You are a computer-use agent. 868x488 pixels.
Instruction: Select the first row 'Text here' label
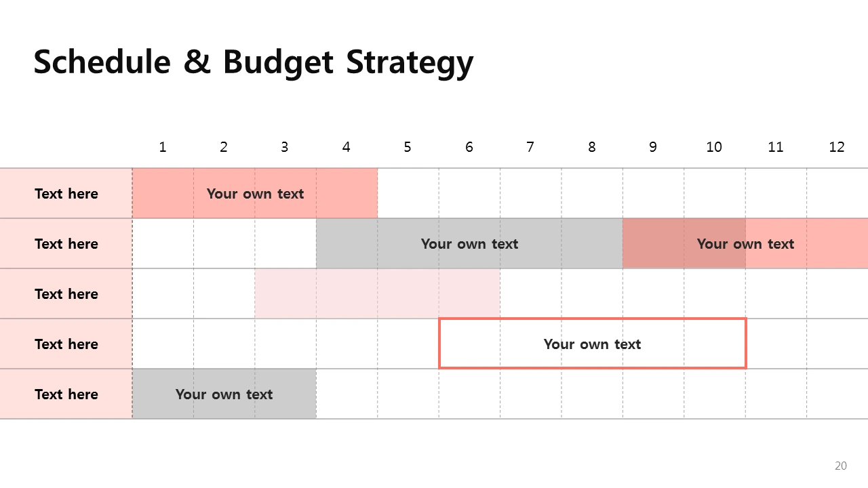[x=66, y=194]
